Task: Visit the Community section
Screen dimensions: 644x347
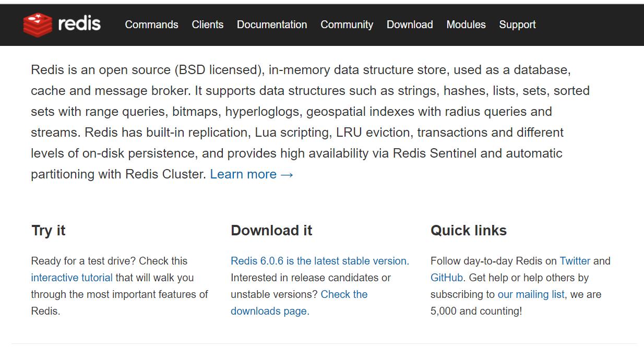Action: (x=347, y=25)
